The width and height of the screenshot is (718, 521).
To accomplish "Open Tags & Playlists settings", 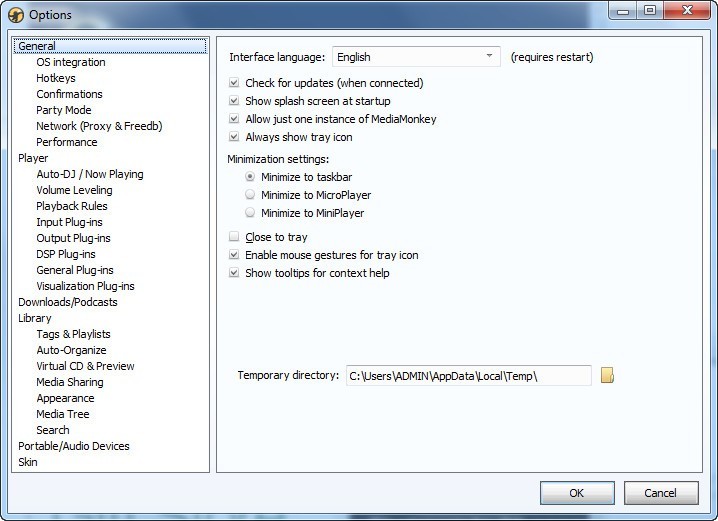I will (73, 335).
